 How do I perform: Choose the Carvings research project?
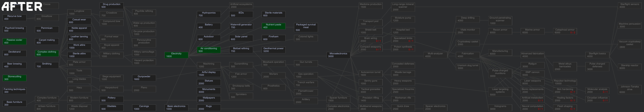point(144,108)
